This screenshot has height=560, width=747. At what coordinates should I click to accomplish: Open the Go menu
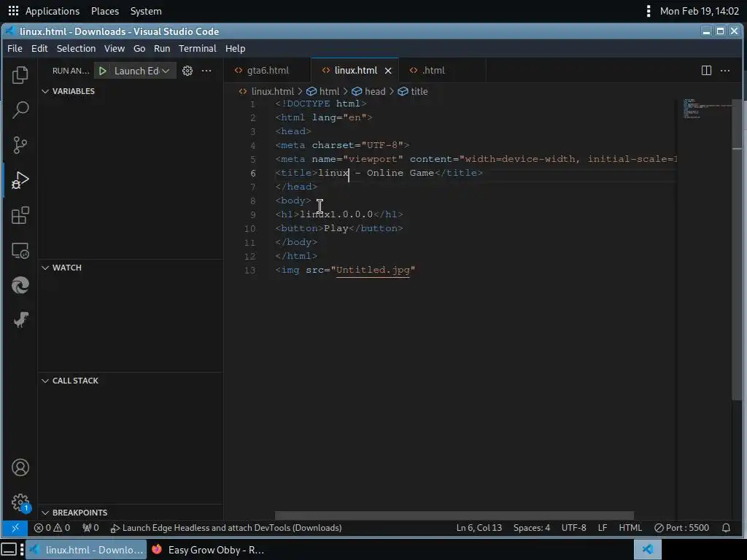pyautogui.click(x=139, y=49)
